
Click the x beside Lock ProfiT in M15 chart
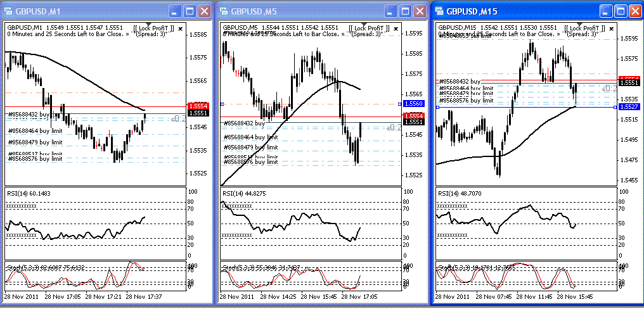612,28
